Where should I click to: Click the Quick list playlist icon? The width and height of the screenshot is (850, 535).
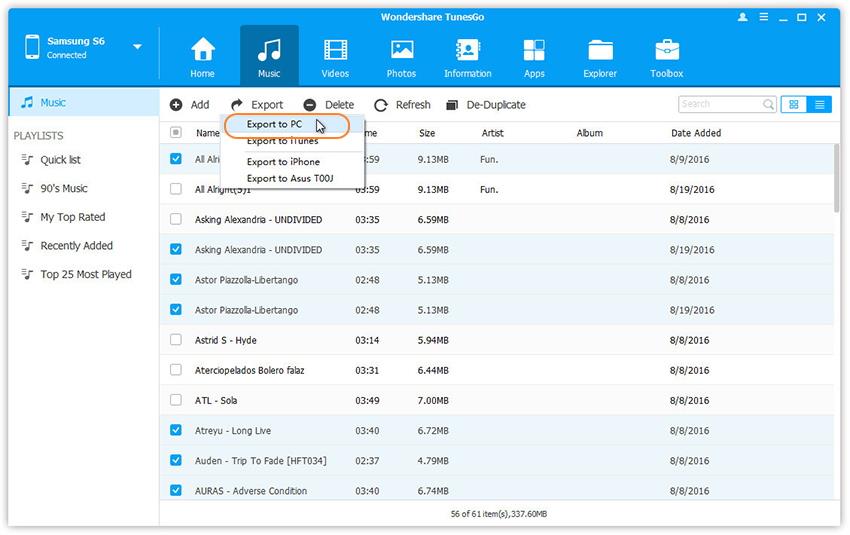pos(27,159)
